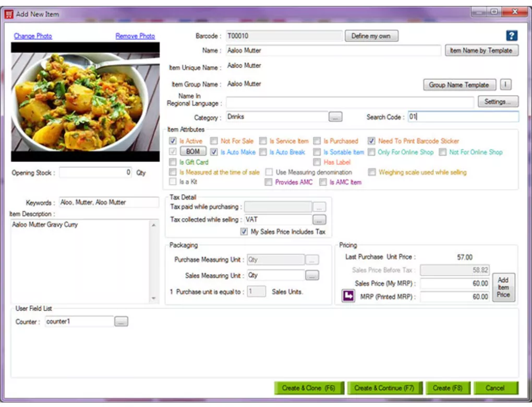Click the blue help question mark icon
This screenshot has width=532, height=407.
(512, 35)
